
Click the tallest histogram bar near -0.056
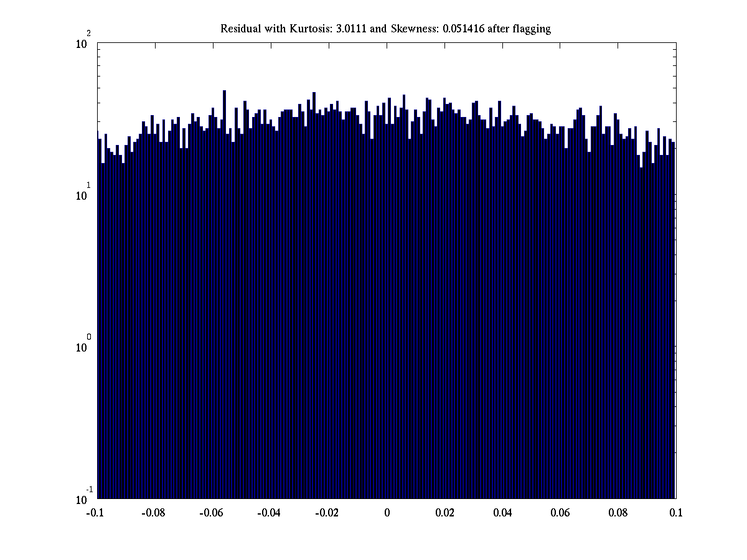[224, 249]
